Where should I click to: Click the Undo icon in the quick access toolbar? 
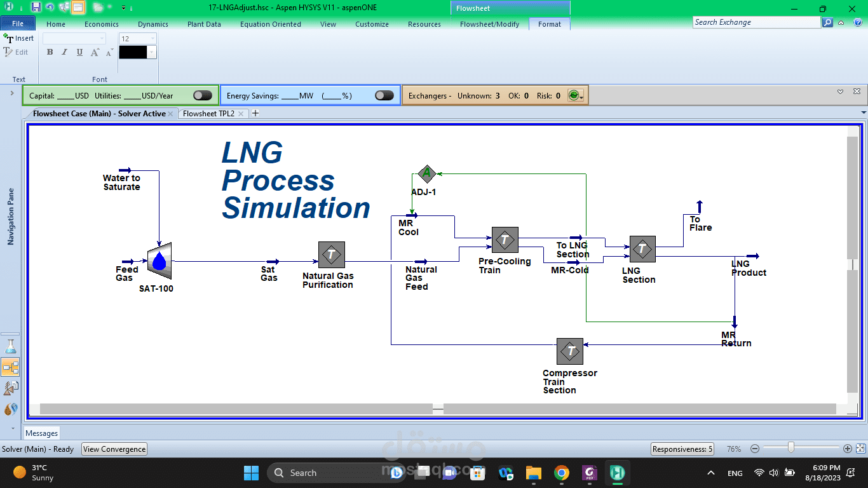pyautogui.click(x=50, y=7)
